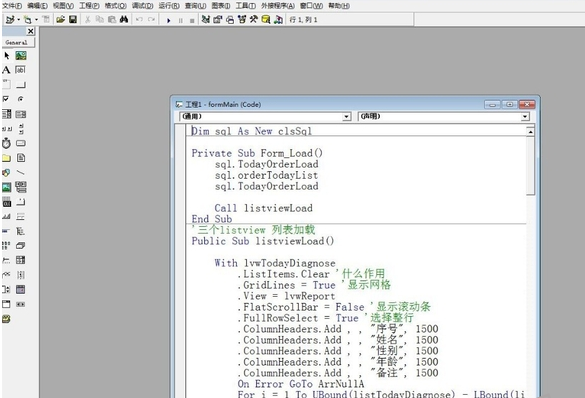Select the PictureBox control in toolbox

(21, 56)
